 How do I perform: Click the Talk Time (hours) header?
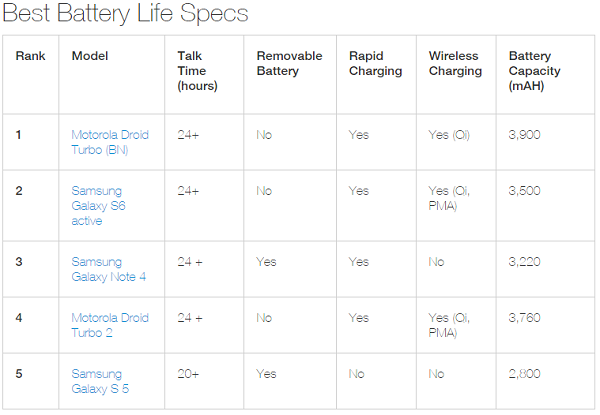(197, 71)
